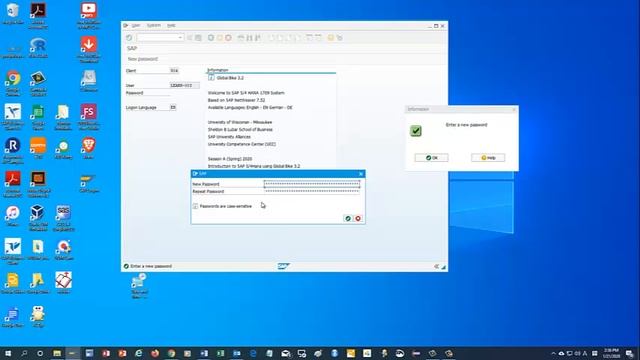Open the SAP command field dropdown

(180, 38)
